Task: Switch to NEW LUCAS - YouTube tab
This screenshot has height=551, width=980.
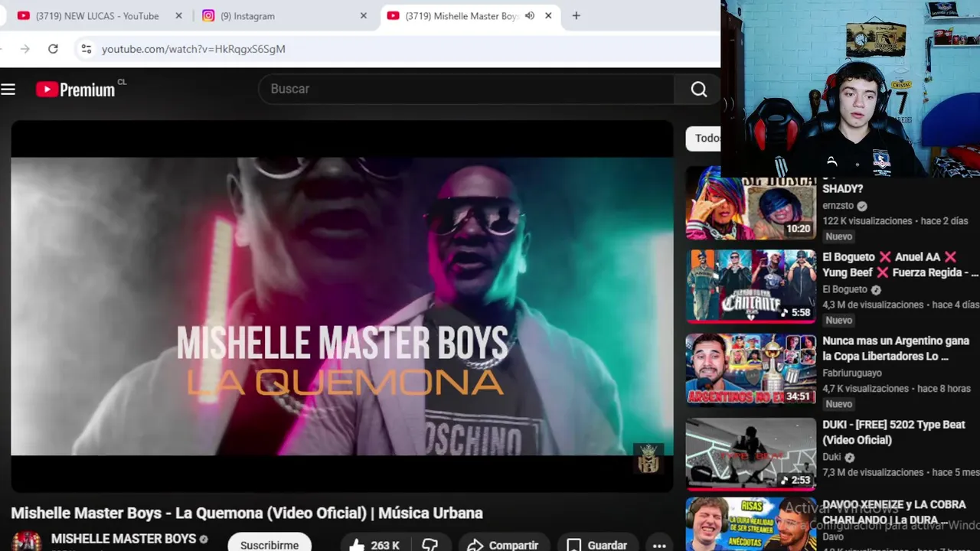Action: coord(96,15)
